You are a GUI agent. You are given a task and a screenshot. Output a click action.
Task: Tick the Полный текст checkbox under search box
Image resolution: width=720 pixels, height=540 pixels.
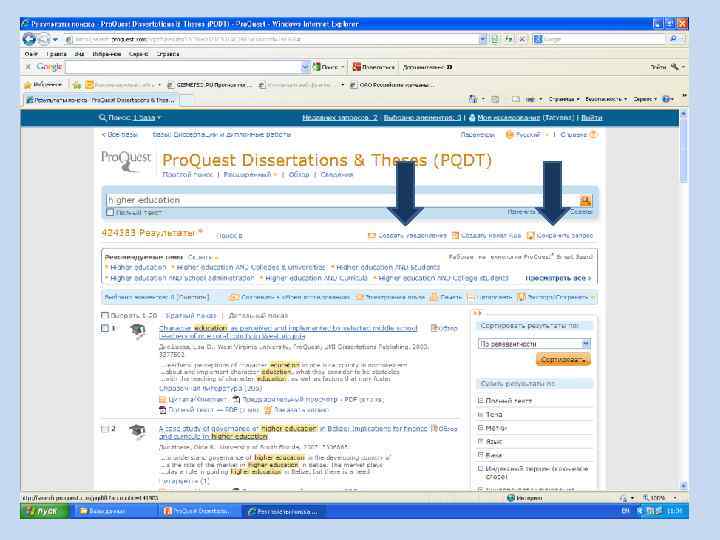click(x=110, y=212)
